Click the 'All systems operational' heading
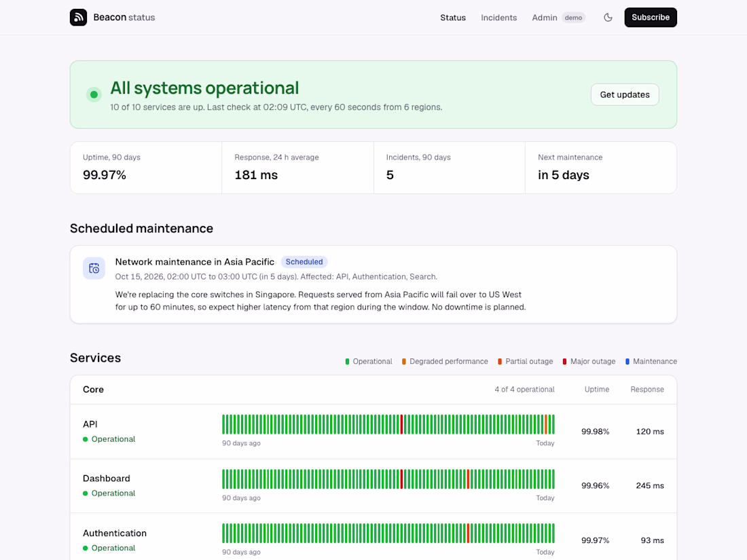The image size is (747, 560). [x=204, y=88]
